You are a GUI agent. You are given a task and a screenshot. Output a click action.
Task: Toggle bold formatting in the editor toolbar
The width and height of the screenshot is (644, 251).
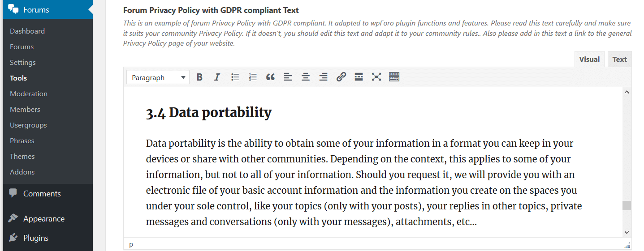click(x=200, y=77)
